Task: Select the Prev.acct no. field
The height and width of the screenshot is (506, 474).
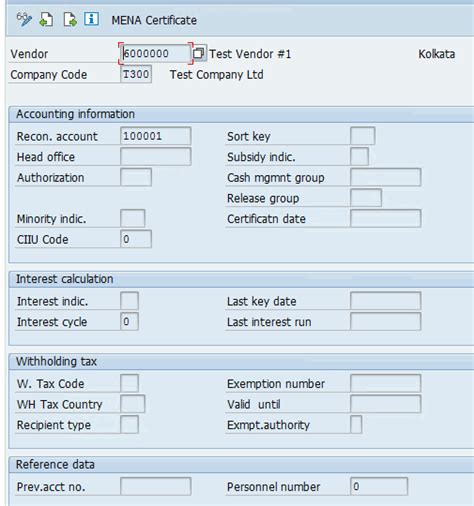Action: click(156, 487)
